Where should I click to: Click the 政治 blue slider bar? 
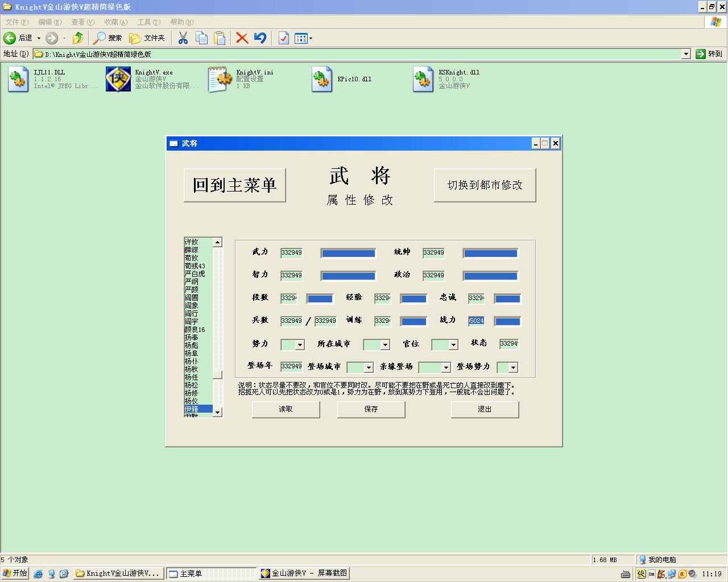click(x=490, y=276)
